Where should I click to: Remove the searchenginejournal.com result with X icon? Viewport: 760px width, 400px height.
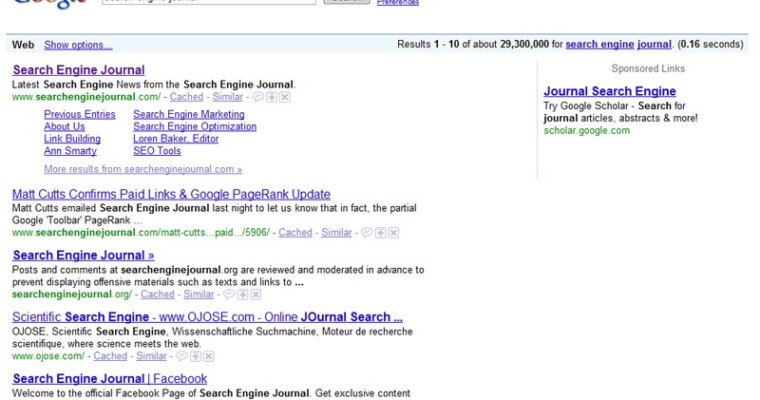pos(285,97)
